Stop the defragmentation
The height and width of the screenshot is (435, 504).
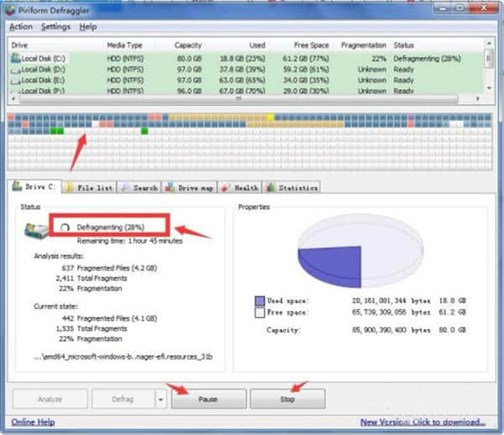click(287, 399)
